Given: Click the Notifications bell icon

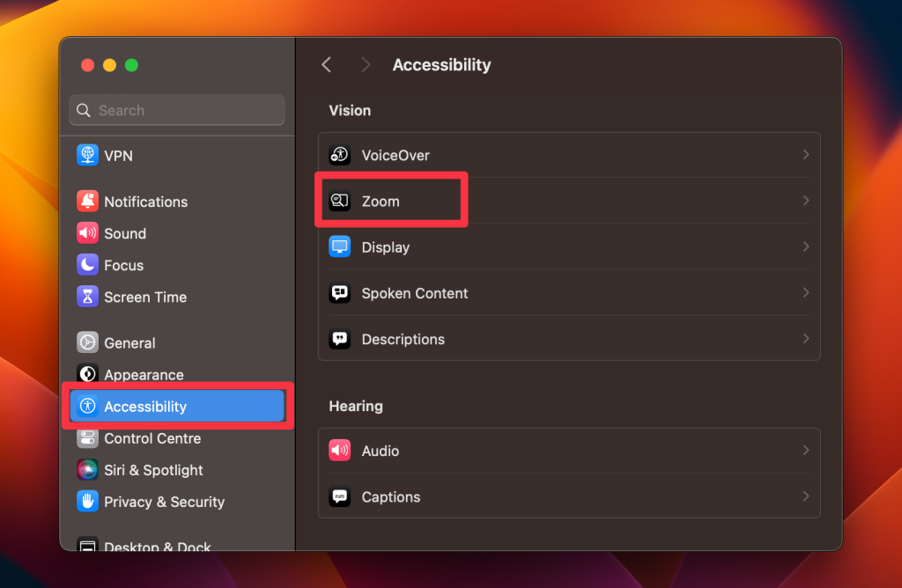Looking at the screenshot, I should (87, 202).
